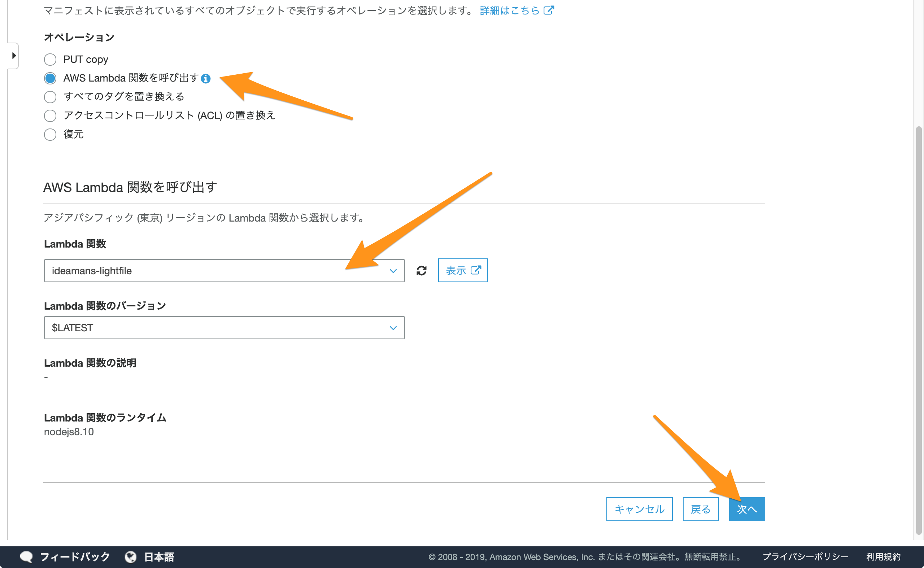
Task: Click the feedback speech bubble icon
Action: pyautogui.click(x=26, y=557)
